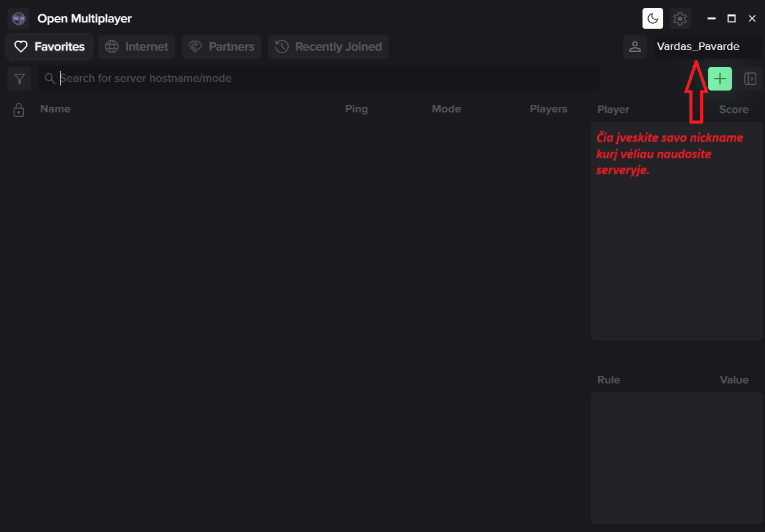Click the Open Multiplayer logo icon

pyautogui.click(x=19, y=19)
